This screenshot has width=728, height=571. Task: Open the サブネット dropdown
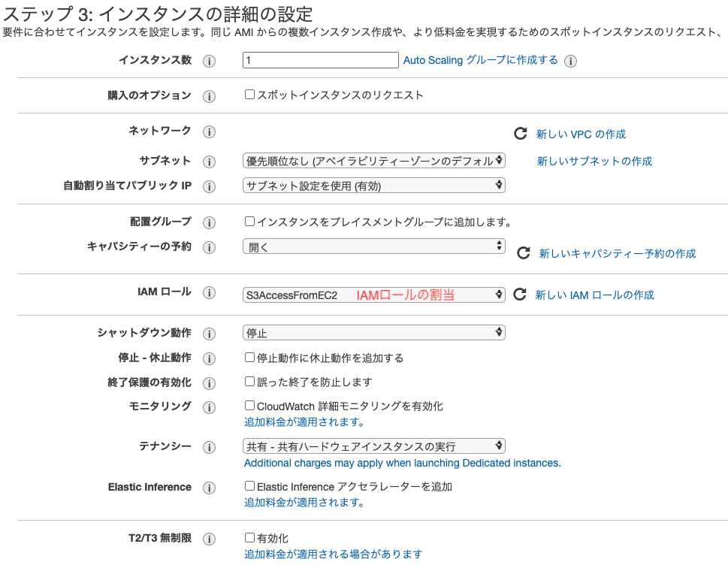point(373,161)
